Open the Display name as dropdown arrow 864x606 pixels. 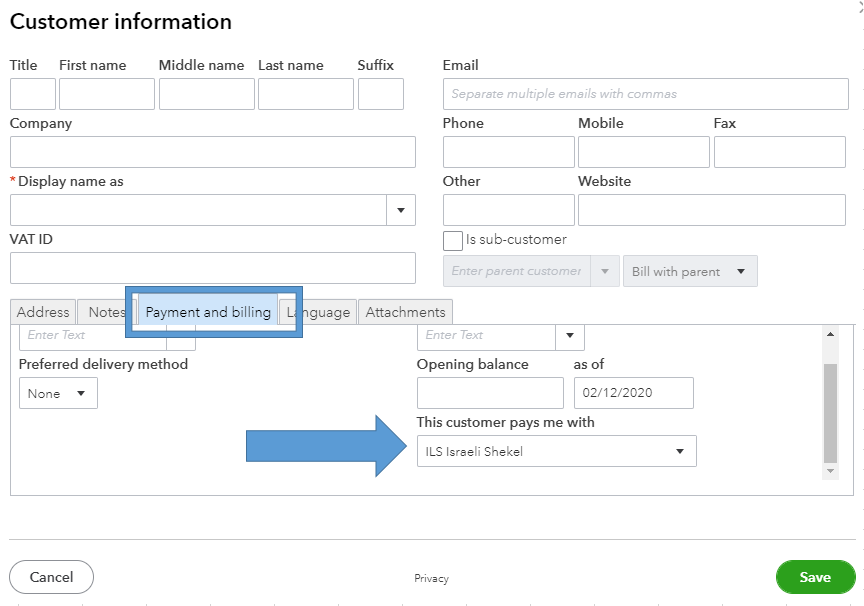pos(400,210)
